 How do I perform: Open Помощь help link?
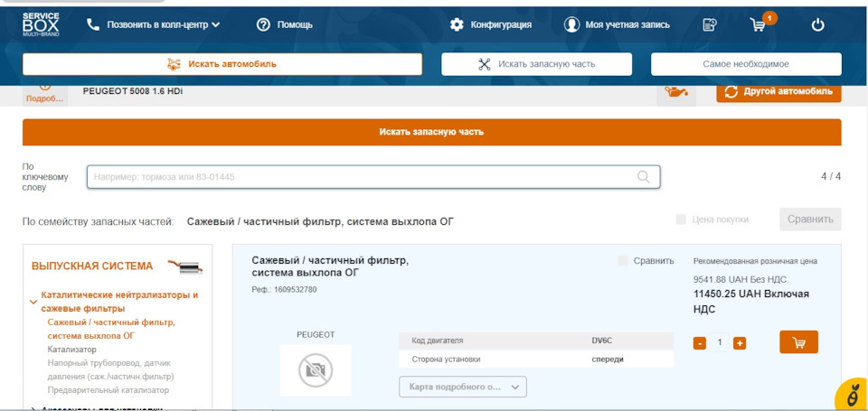coord(295,25)
